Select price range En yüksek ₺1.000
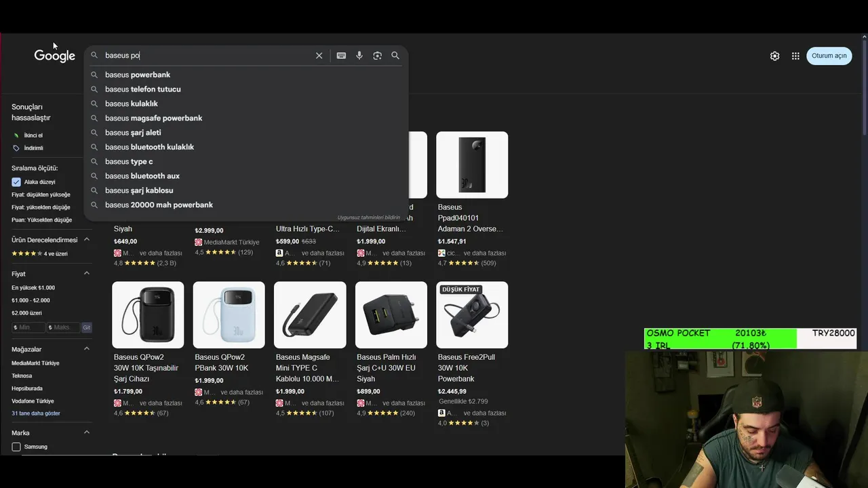The image size is (868, 488). [33, 287]
